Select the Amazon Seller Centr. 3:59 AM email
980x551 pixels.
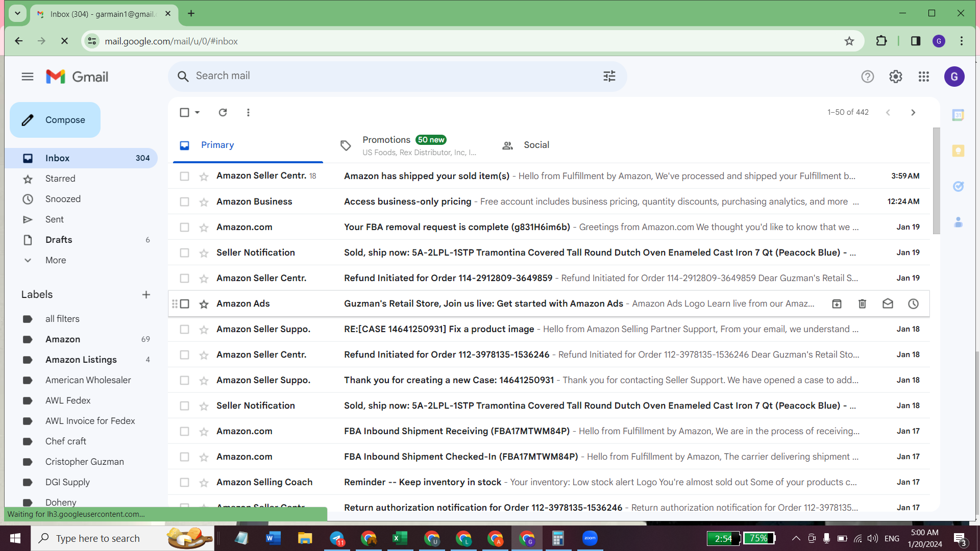184,176
